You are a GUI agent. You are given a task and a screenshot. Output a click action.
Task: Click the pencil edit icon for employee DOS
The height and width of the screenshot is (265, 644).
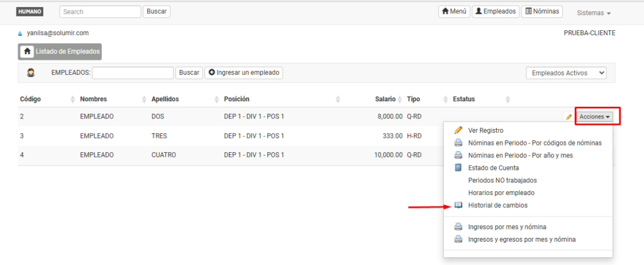569,117
